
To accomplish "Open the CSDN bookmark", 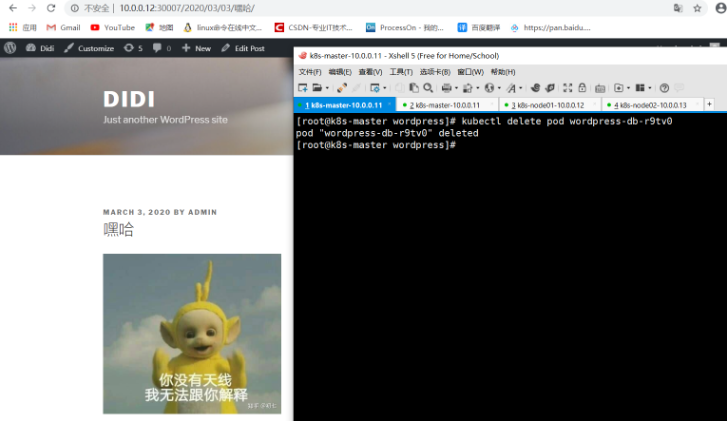I will tap(313, 27).
